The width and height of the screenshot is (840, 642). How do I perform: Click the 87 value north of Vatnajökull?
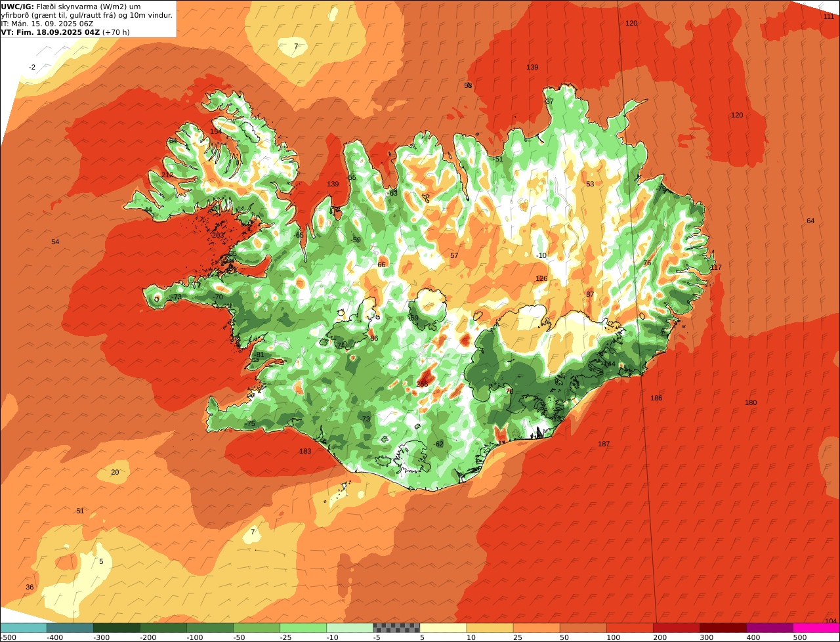[x=590, y=294]
